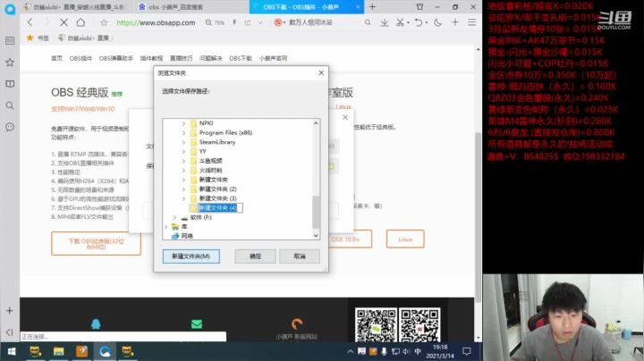Open the Windows notification center
The image size is (644, 361).
coord(467,351)
